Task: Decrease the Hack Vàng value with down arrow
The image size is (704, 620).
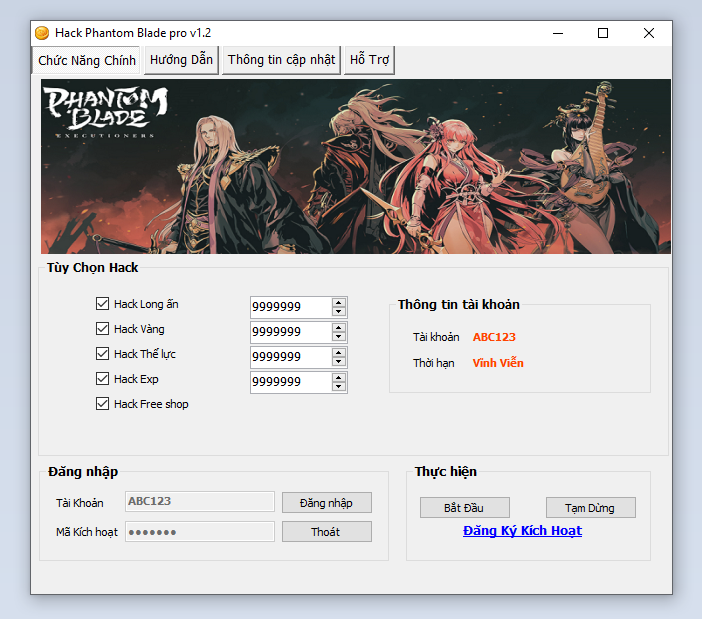Action: tap(339, 336)
